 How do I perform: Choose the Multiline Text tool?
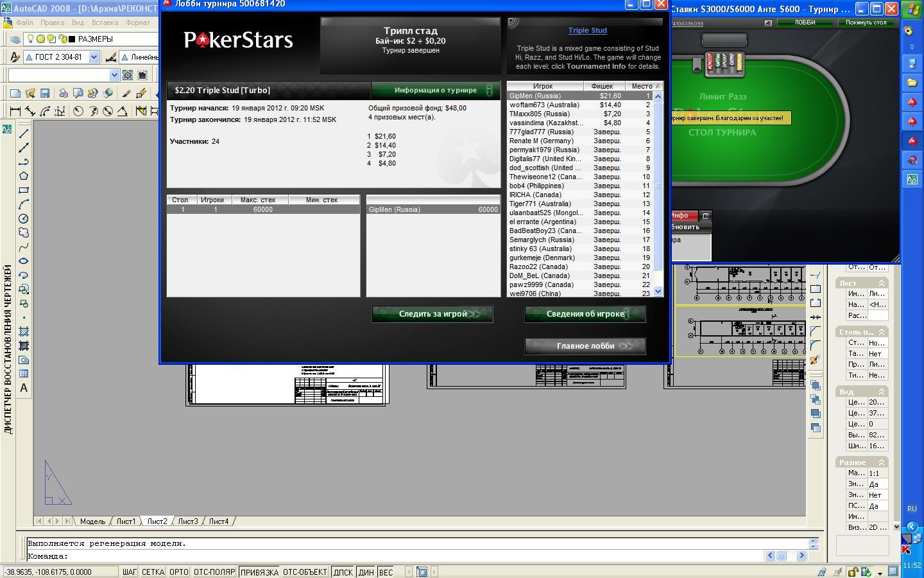24,388
